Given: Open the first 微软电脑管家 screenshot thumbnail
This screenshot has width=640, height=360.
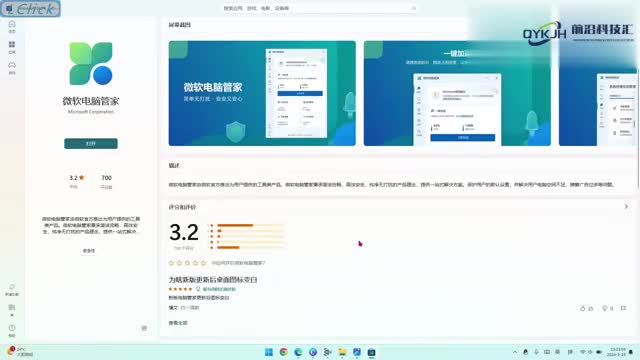Looking at the screenshot, I should point(262,93).
